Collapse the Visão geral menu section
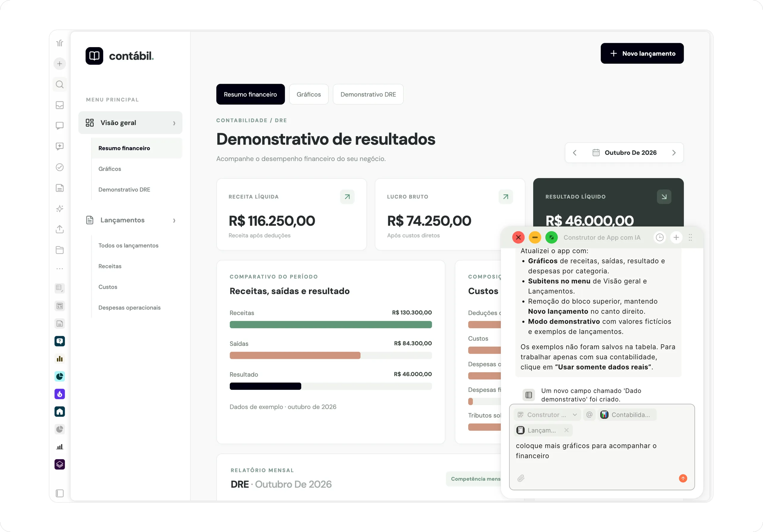 [130, 122]
